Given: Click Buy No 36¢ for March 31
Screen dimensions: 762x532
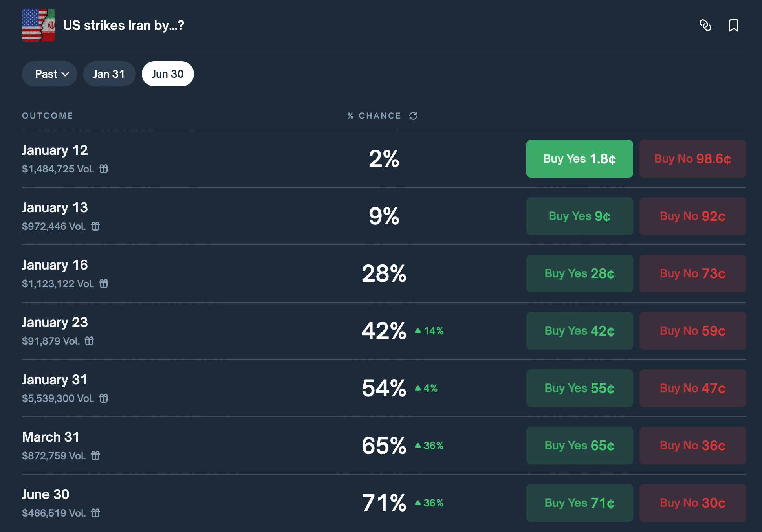Looking at the screenshot, I should click(x=692, y=446).
